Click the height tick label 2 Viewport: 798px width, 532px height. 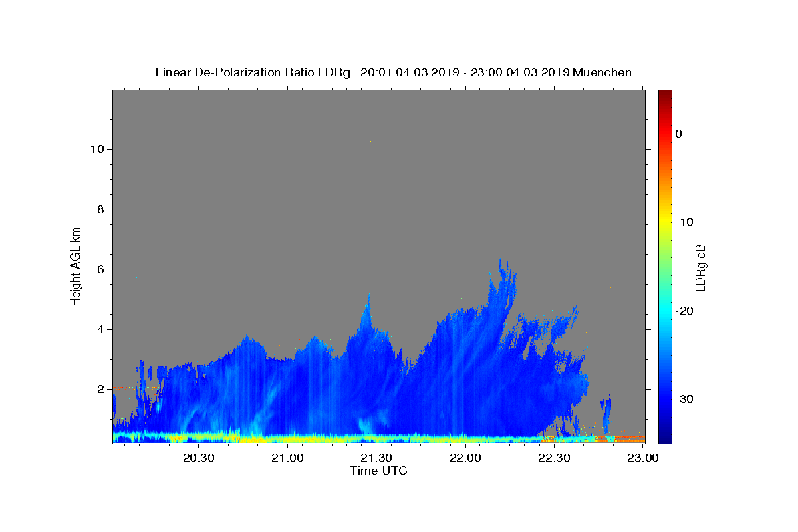point(100,389)
